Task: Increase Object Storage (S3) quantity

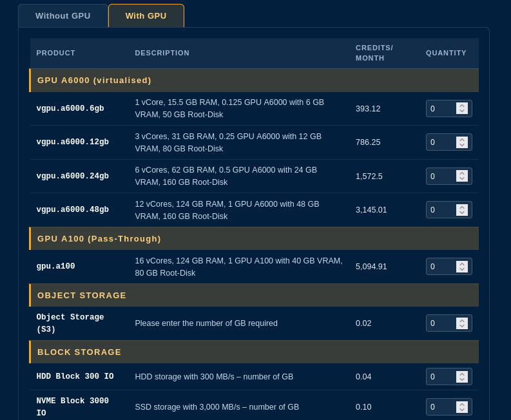Action: pos(462,320)
